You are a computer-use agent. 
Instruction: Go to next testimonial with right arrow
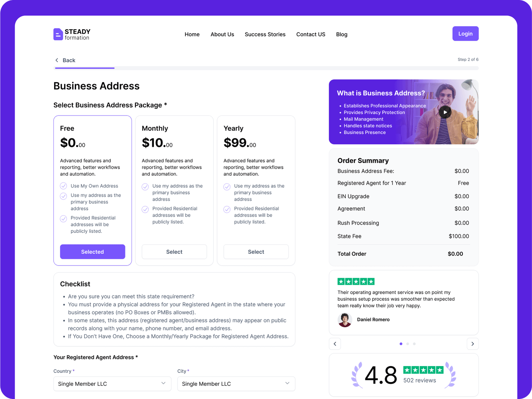point(472,344)
